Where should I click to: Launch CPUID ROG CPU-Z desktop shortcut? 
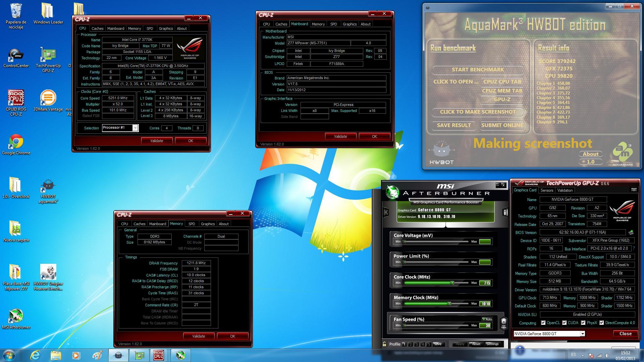tap(16, 103)
